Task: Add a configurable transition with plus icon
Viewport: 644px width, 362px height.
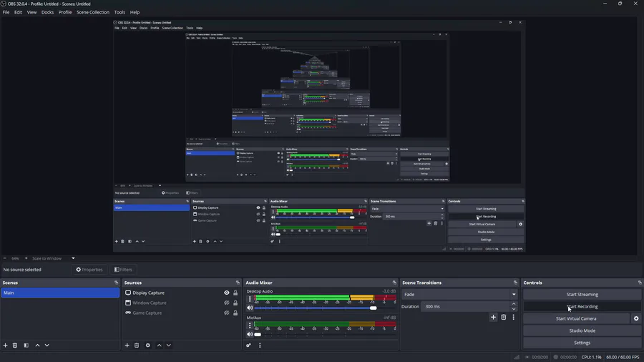Action: click(493, 317)
